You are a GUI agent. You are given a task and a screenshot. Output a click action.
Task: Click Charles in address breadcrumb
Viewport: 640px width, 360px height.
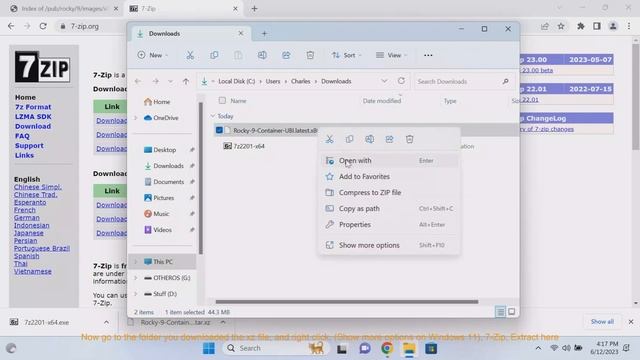coord(300,81)
